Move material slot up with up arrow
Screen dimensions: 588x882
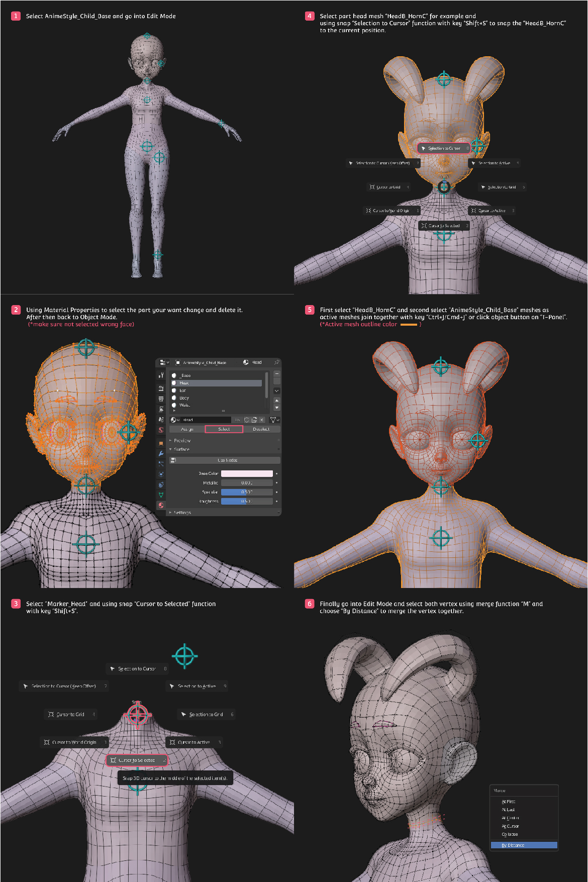277,401
